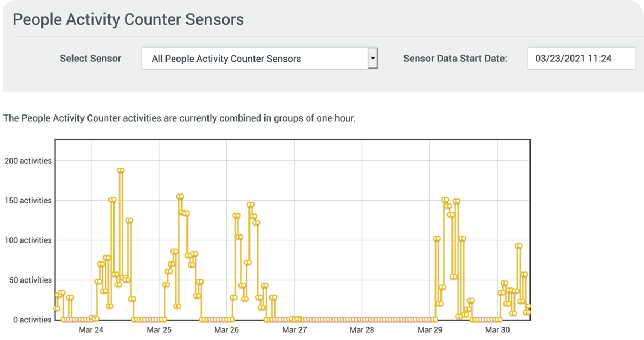Image resolution: width=644 pixels, height=340 pixels.
Task: Click the 200 activities y-axis label
Action: click(28, 161)
